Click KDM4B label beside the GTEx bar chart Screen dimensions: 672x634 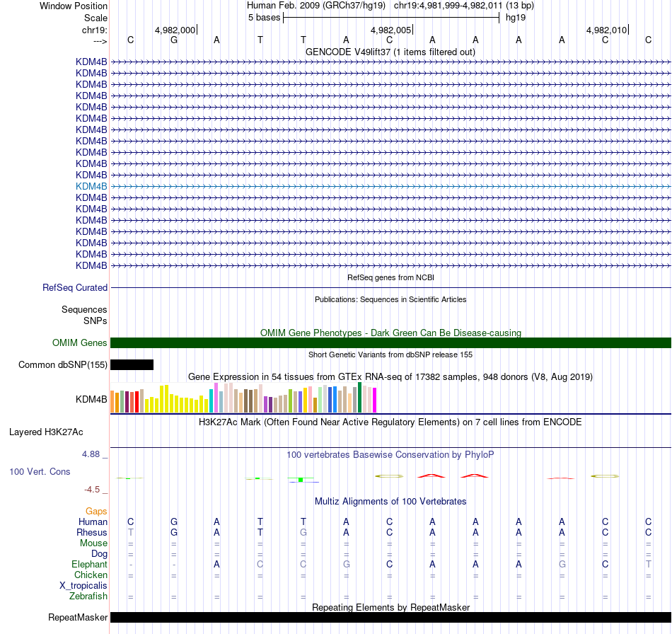[x=91, y=400]
